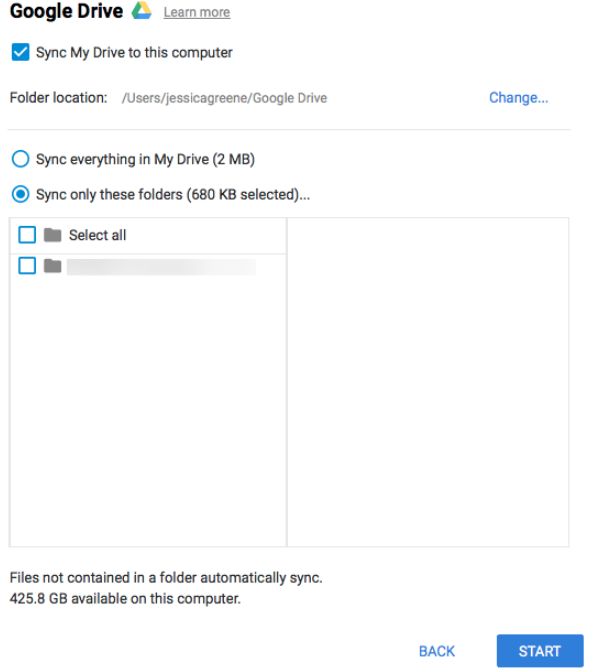Click the Google Drive heading text
This screenshot has width=605, height=672.
coord(66,11)
